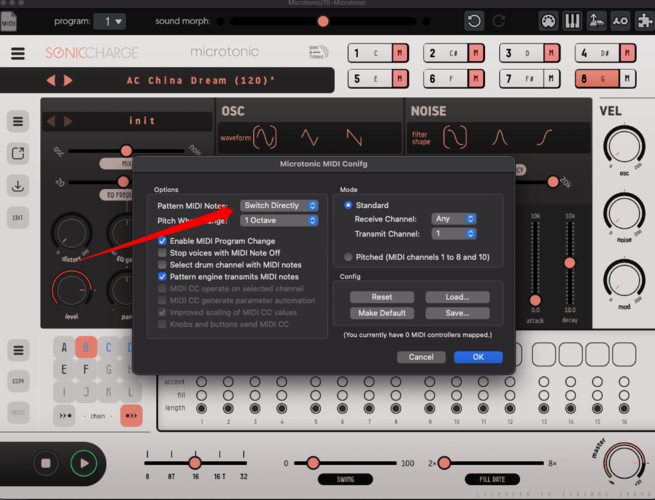Select drum channel 3 D

coord(522,53)
